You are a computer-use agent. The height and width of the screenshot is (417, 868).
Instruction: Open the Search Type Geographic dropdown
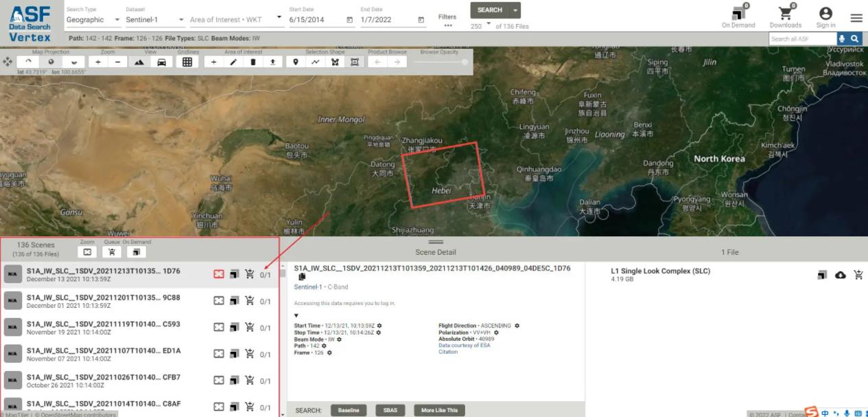[93, 20]
